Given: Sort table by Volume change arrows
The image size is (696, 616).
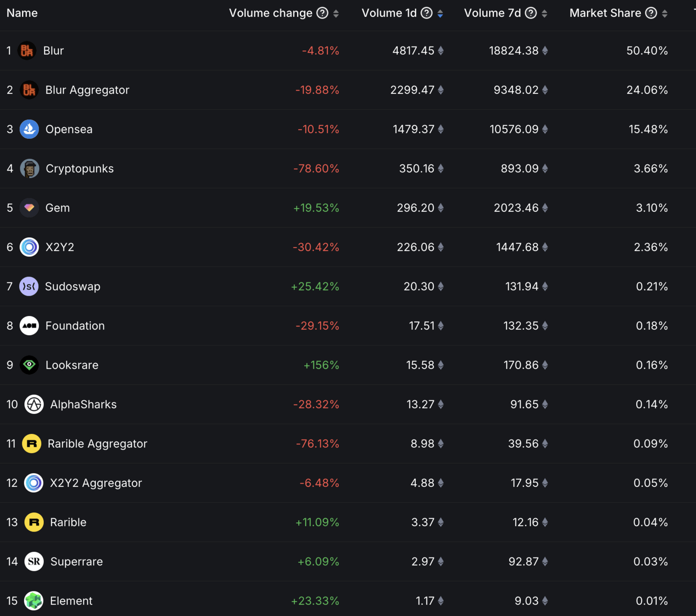Looking at the screenshot, I should click(336, 14).
